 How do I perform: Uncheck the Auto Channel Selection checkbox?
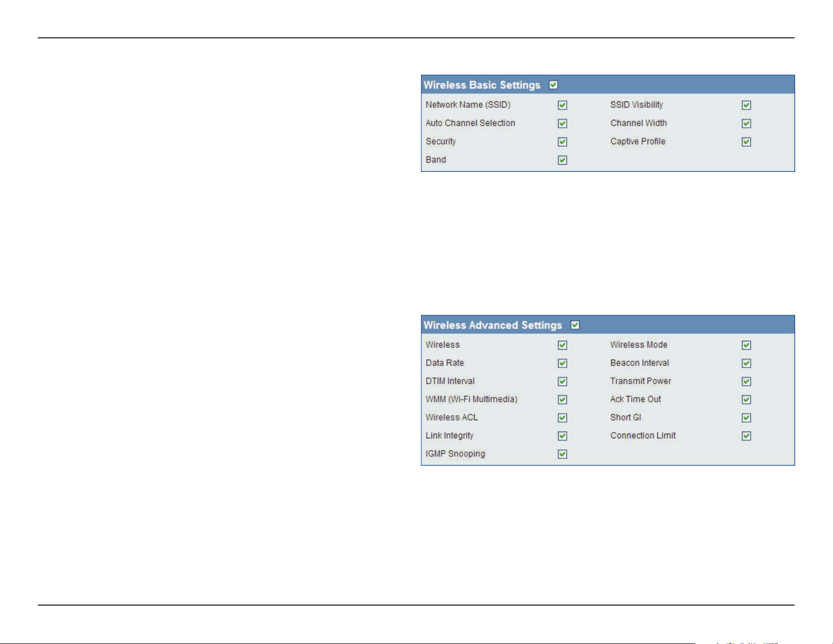(x=562, y=124)
